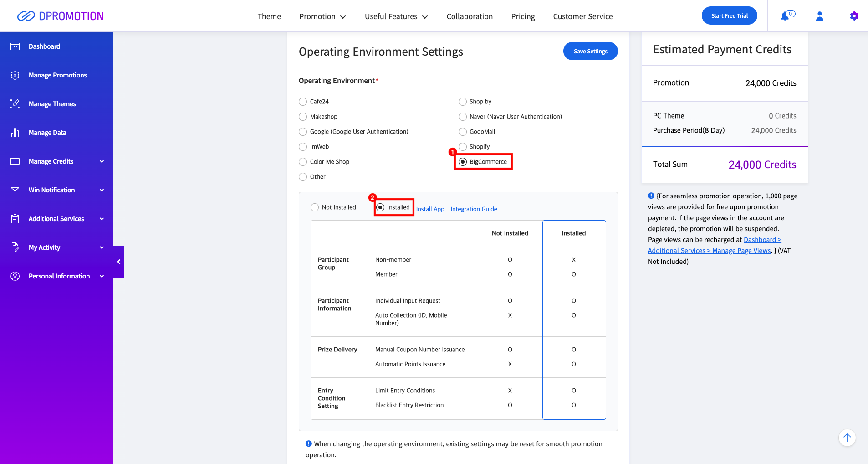Choose the Installed radio option
The image size is (868, 464).
[x=380, y=207]
